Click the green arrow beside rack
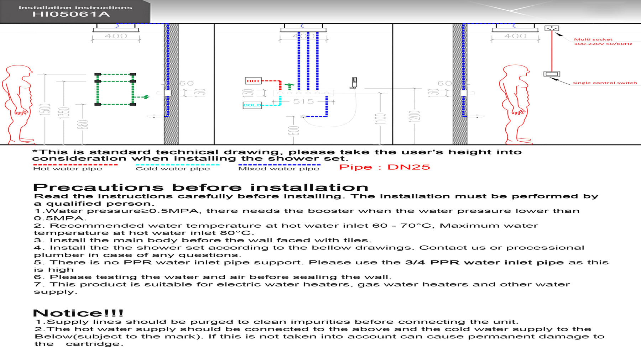This screenshot has width=641, height=364. (x=146, y=96)
